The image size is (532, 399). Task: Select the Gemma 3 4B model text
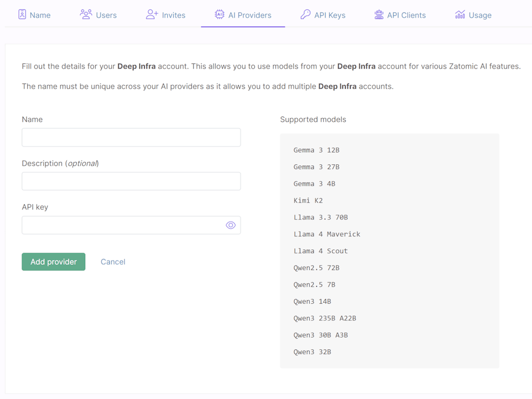pos(314,184)
